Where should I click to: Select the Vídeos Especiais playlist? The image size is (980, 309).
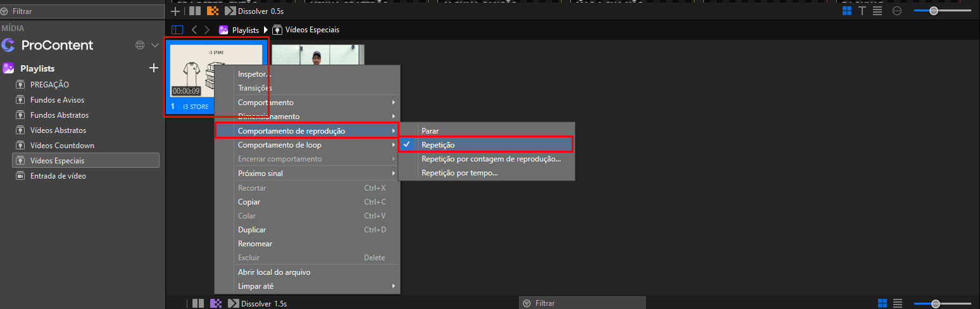[x=86, y=160]
